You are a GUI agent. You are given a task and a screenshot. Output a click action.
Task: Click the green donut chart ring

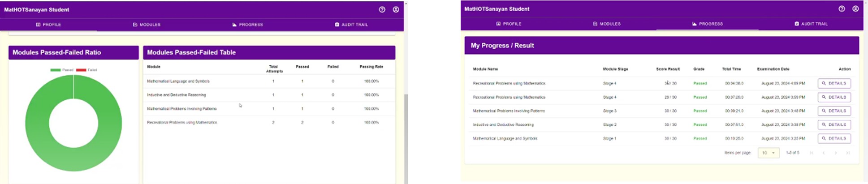tap(37, 123)
